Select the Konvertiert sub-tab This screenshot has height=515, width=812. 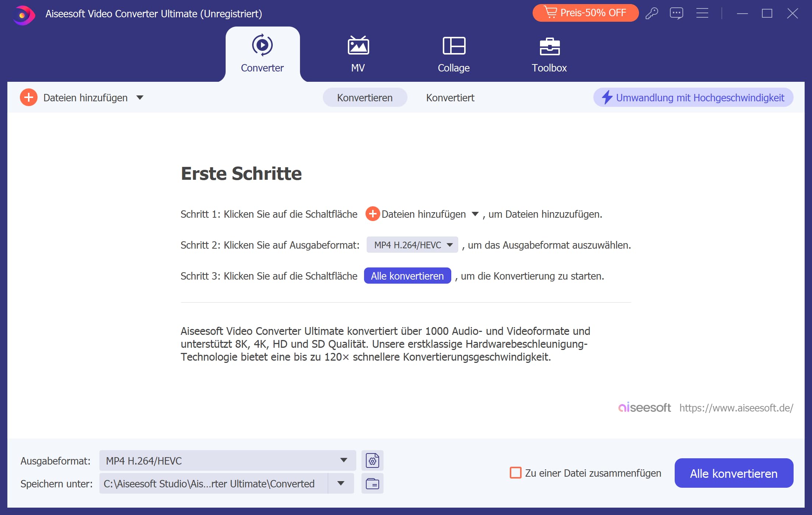(x=450, y=98)
